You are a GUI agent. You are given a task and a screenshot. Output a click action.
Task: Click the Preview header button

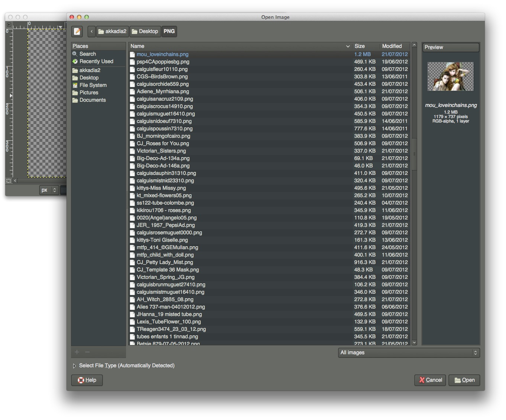tap(451, 47)
